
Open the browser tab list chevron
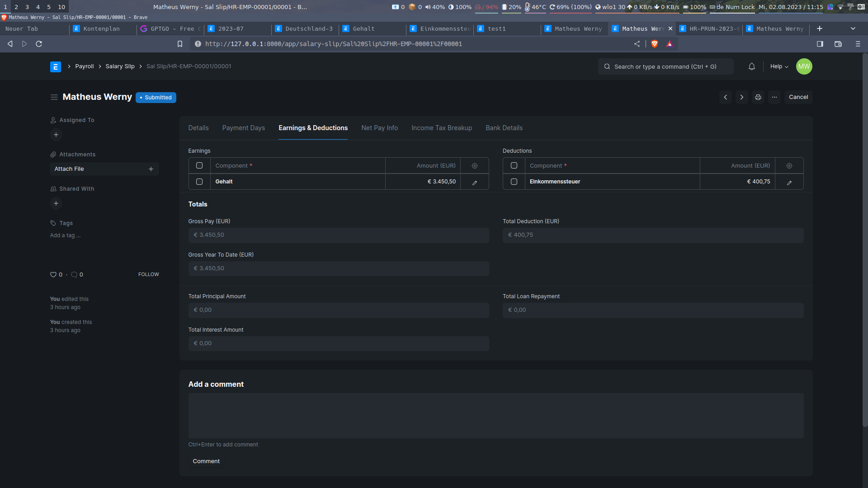tap(854, 28)
